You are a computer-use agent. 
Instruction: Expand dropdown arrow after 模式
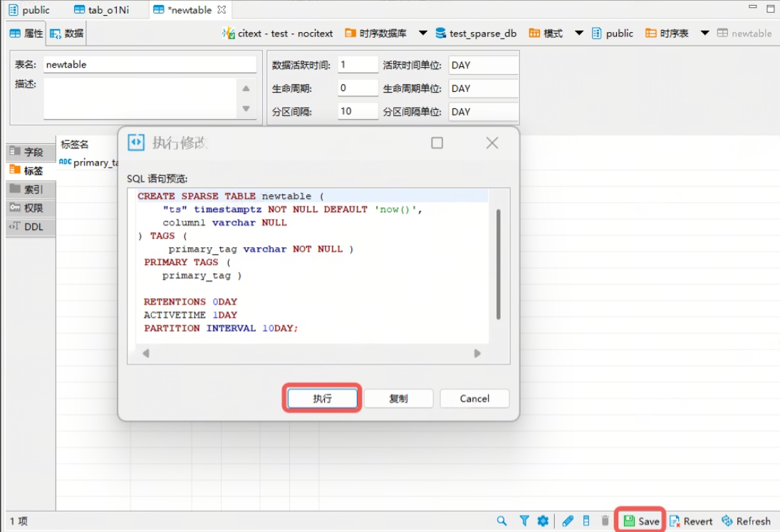click(x=579, y=33)
